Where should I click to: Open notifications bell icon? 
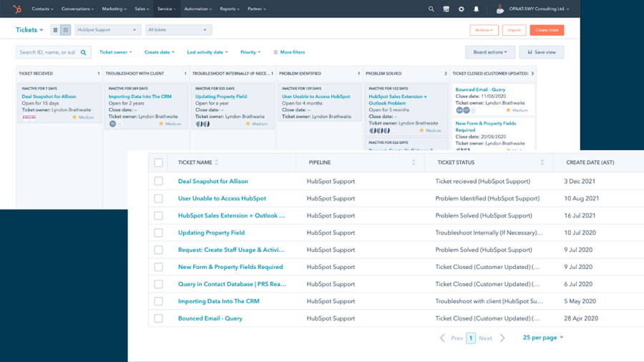(x=476, y=9)
